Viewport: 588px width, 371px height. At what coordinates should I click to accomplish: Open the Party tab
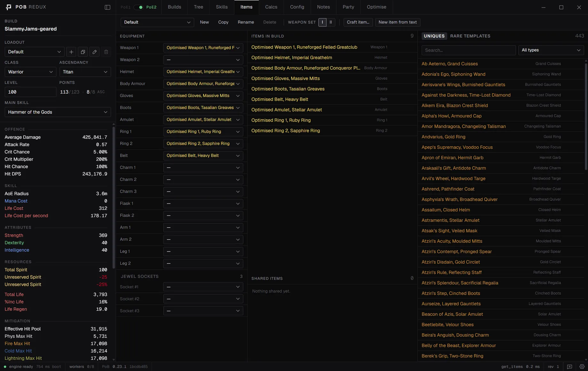pos(348,7)
